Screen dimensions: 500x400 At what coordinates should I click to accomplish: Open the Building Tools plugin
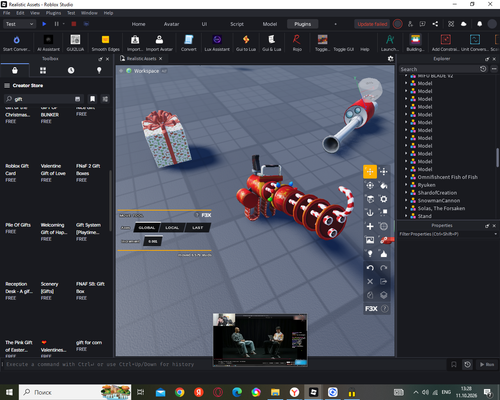pyautogui.click(x=415, y=43)
